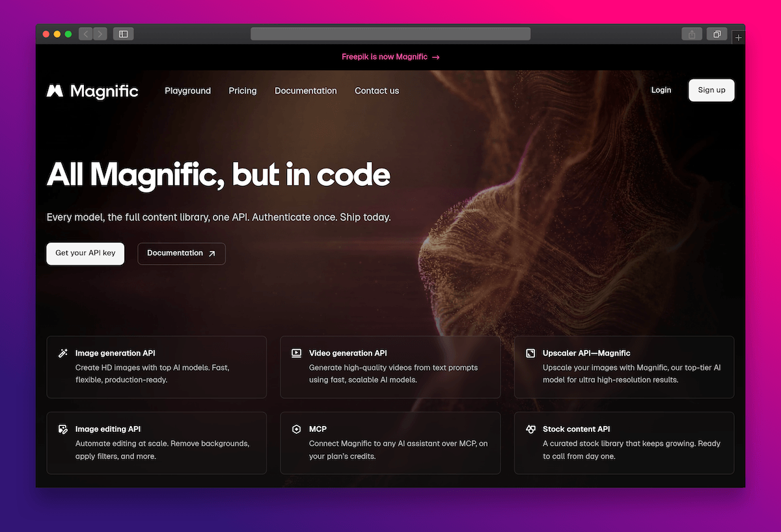The width and height of the screenshot is (781, 532).
Task: Click the Video generation API play icon
Action: point(296,353)
